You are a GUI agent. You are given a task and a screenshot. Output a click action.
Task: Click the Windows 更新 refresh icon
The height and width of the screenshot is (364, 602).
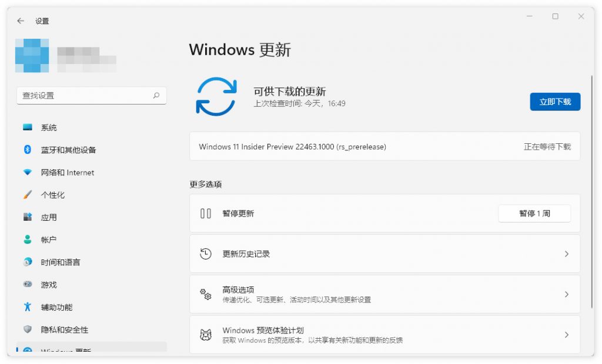click(216, 96)
